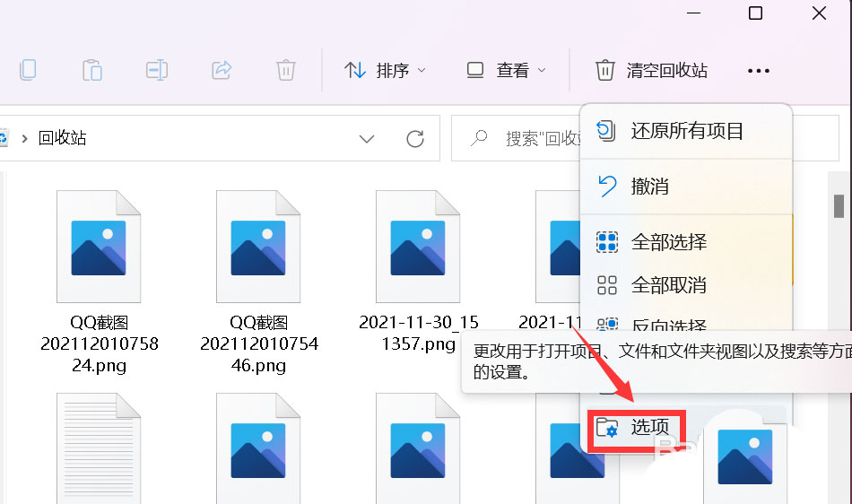Image resolution: width=852 pixels, height=504 pixels.
Task: Close the Recycle Bin window
Action: pyautogui.click(x=819, y=13)
